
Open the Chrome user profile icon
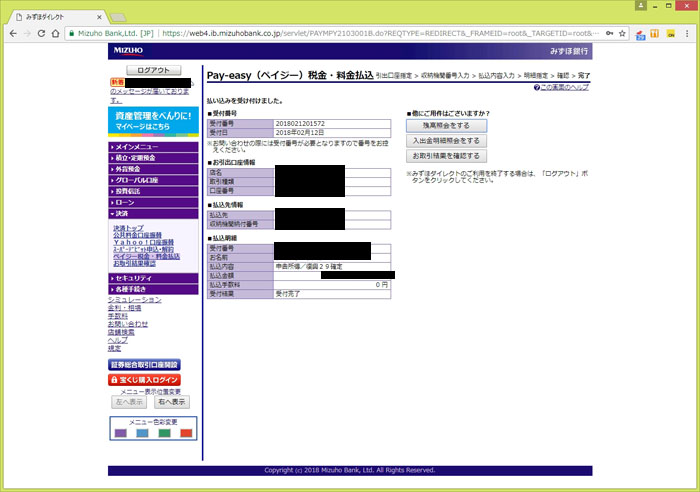click(641, 5)
